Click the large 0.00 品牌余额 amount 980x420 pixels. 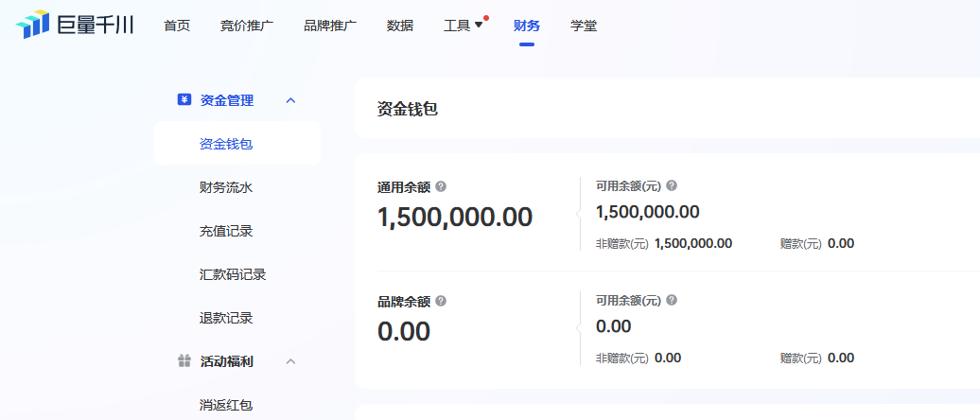(404, 331)
